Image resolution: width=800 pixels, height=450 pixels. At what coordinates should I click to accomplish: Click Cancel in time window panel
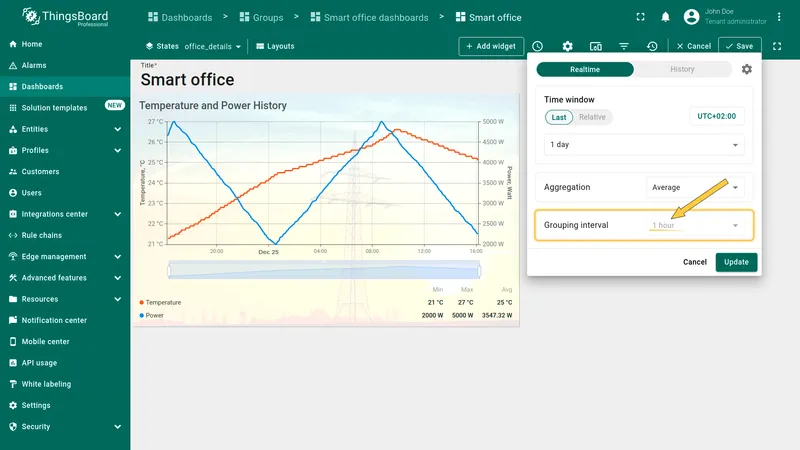pos(695,262)
